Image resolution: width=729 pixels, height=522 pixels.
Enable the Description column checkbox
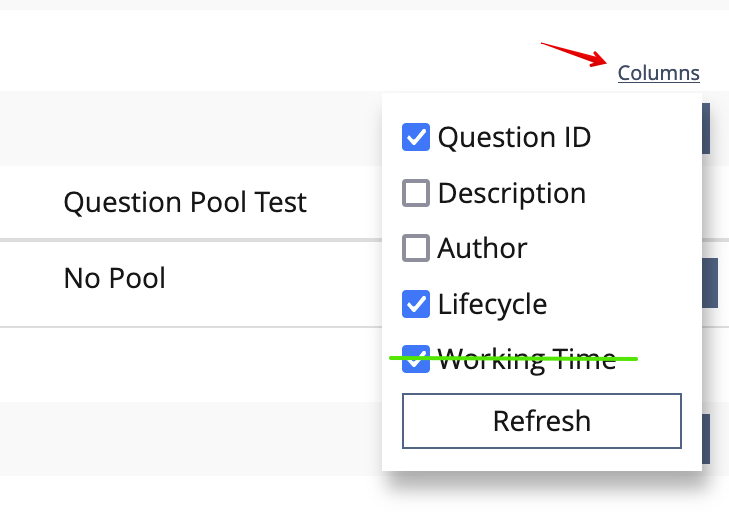click(x=416, y=193)
